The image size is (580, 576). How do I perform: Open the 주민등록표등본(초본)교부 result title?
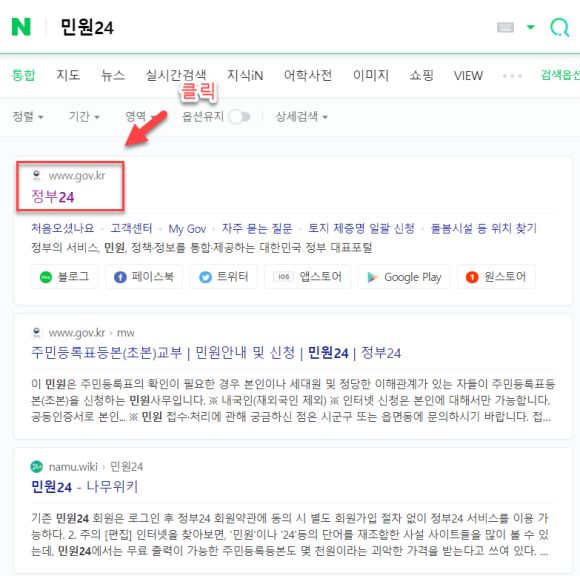click(x=216, y=353)
